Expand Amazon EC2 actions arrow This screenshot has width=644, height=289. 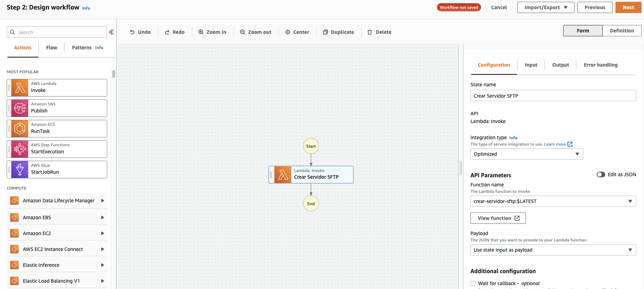point(103,233)
